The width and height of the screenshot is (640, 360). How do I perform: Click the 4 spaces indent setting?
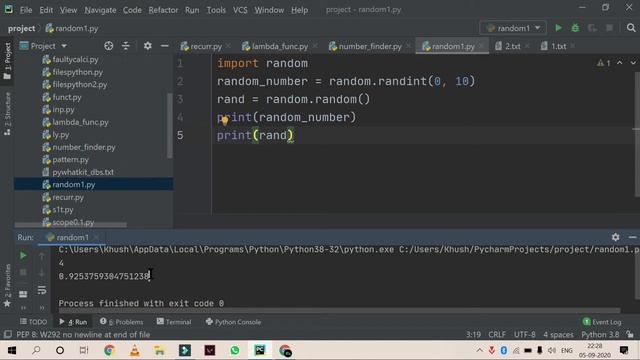pos(558,334)
